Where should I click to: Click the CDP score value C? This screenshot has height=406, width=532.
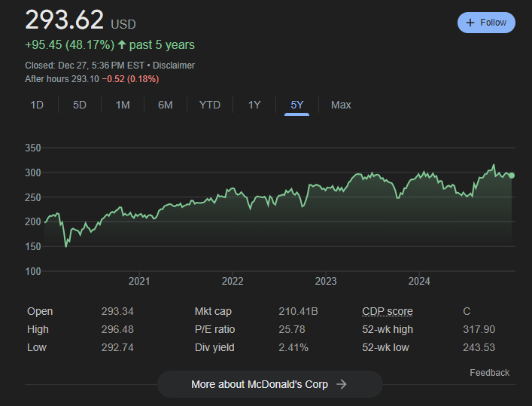[467, 311]
